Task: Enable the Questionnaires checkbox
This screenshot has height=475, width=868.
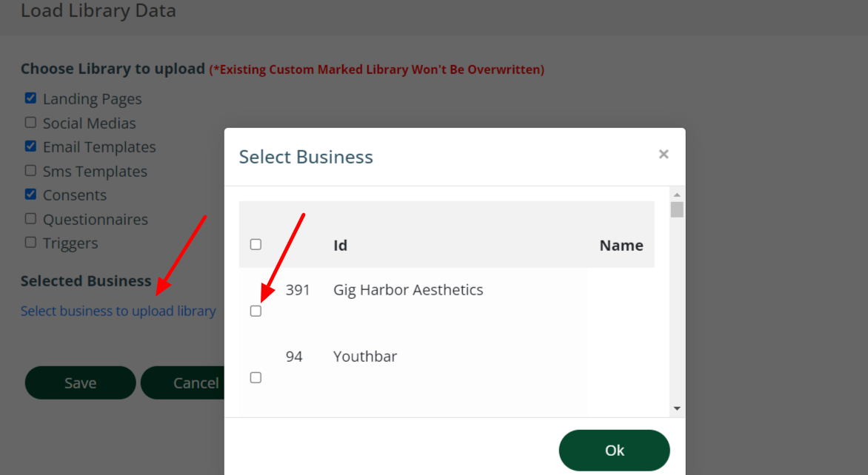Action: coord(30,218)
